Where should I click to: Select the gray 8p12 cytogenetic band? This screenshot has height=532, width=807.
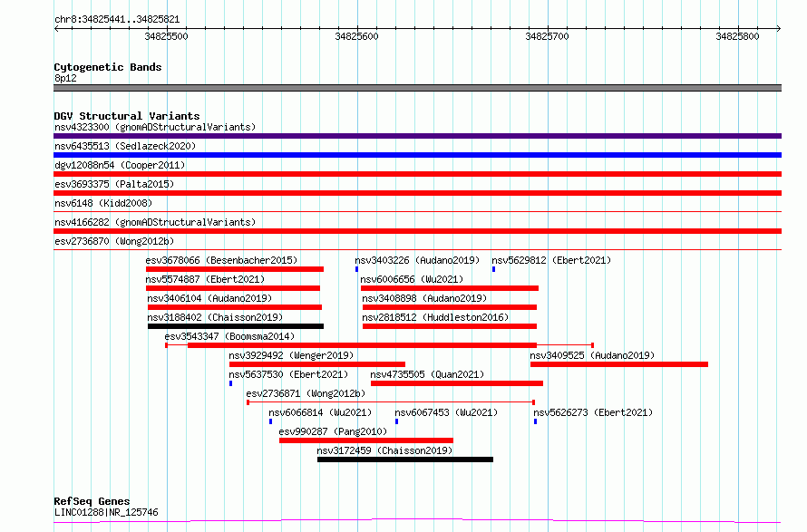(x=417, y=88)
